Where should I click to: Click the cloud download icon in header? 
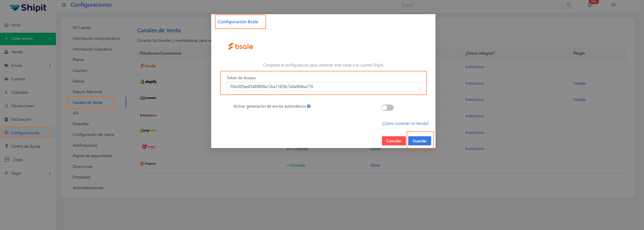[x=613, y=5]
